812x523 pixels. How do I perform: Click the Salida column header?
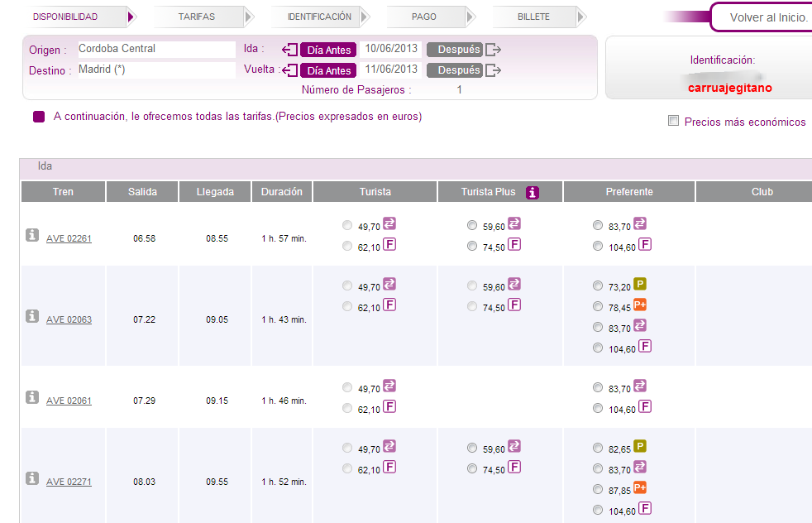(x=142, y=191)
